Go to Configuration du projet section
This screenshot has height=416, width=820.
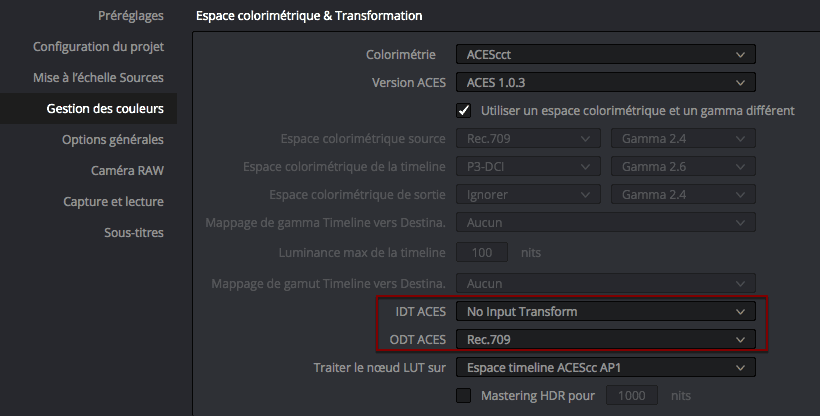(98, 47)
